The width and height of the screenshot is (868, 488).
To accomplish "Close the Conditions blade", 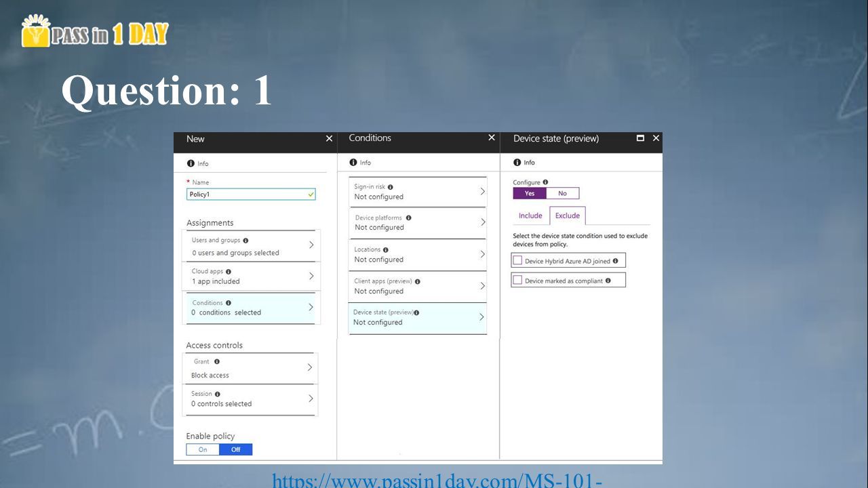I will click(492, 138).
